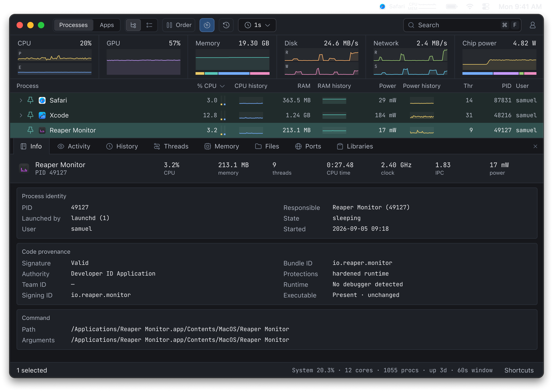Open the 1s update interval dropdown

257,25
